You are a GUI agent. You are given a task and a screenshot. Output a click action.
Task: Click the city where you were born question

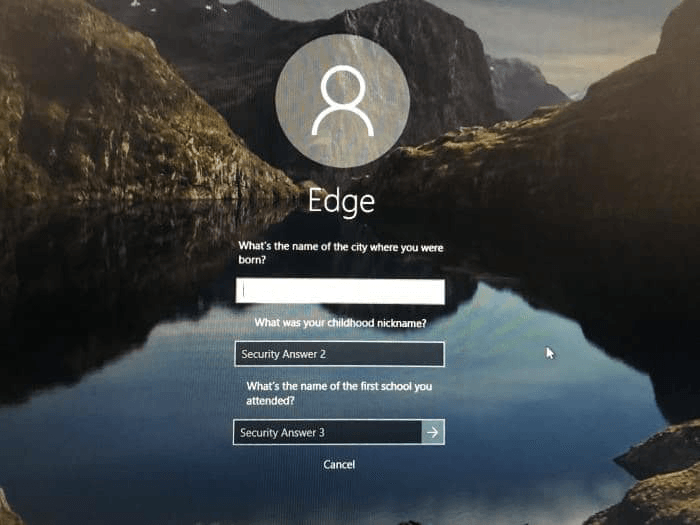(x=341, y=253)
